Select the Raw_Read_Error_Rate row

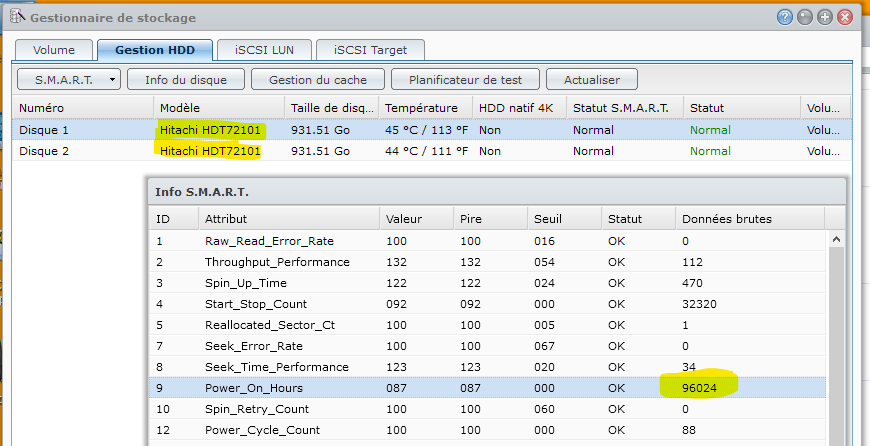488,241
